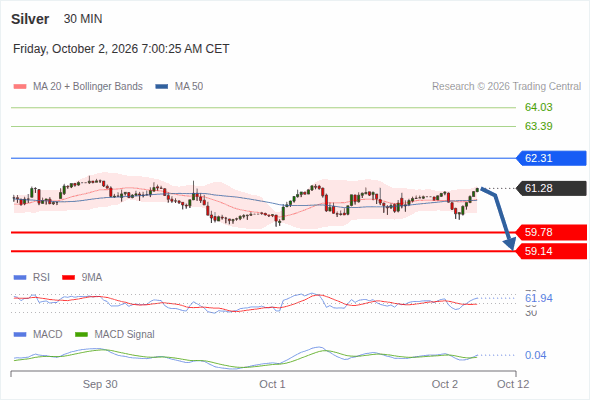Image resolution: width=590 pixels, height=400 pixels.
Task: Click the Oct 1 date axis label
Action: click(x=272, y=384)
